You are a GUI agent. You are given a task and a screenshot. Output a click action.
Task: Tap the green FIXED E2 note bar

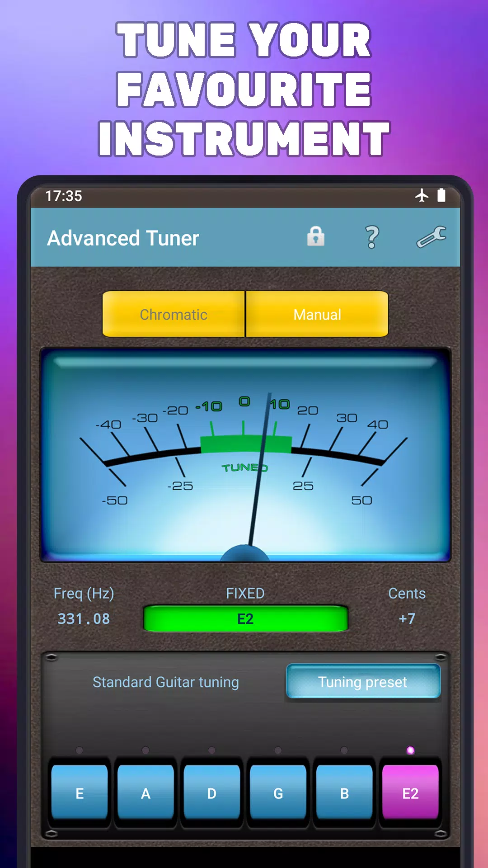point(245,618)
